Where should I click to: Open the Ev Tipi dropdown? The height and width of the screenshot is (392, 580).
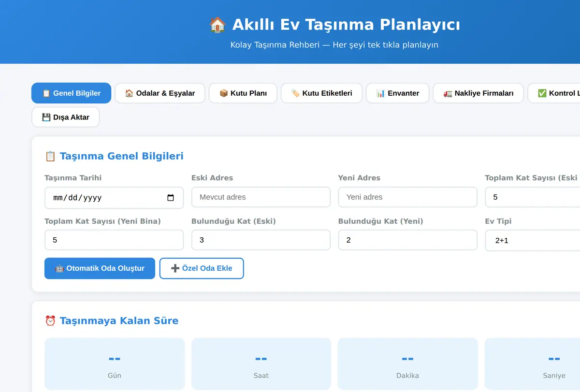pos(532,240)
